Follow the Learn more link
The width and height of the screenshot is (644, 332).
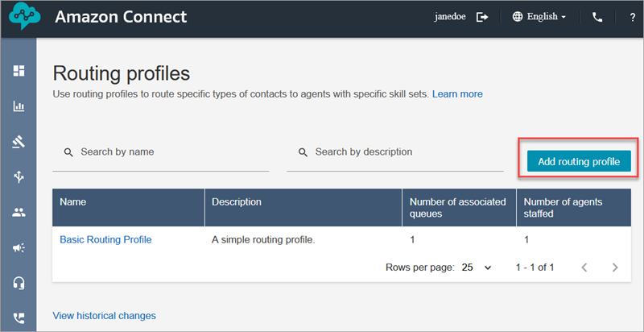tap(457, 94)
